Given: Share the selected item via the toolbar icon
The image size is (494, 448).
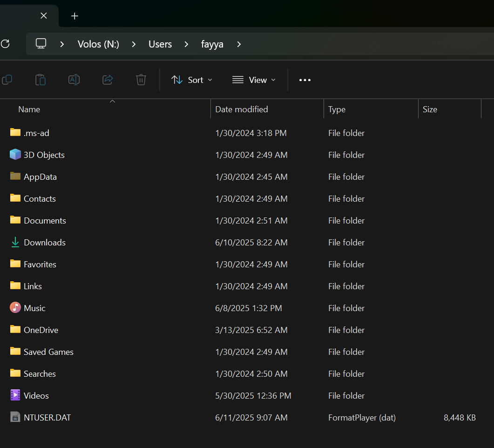Looking at the screenshot, I should coord(108,80).
